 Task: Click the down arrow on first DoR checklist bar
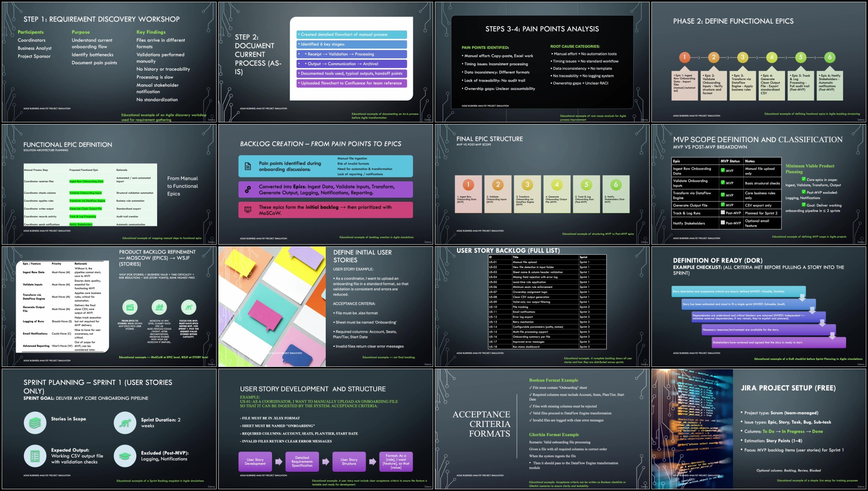point(802,297)
